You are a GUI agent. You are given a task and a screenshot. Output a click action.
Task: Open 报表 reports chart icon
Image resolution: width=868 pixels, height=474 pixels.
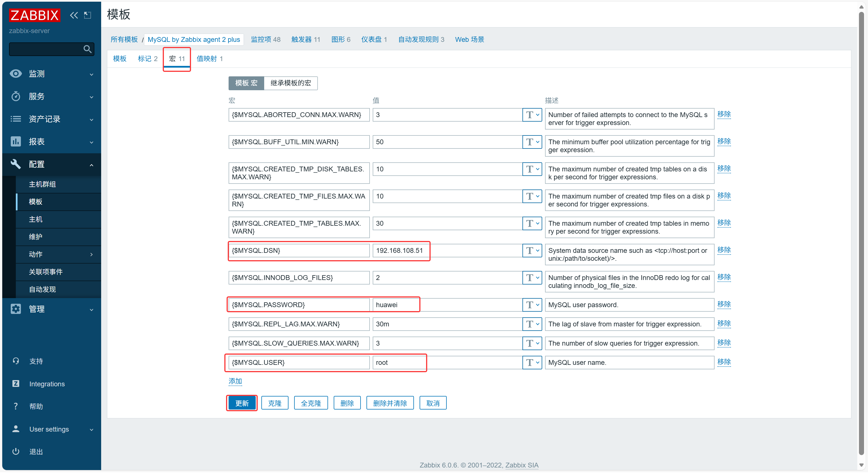[16, 141]
